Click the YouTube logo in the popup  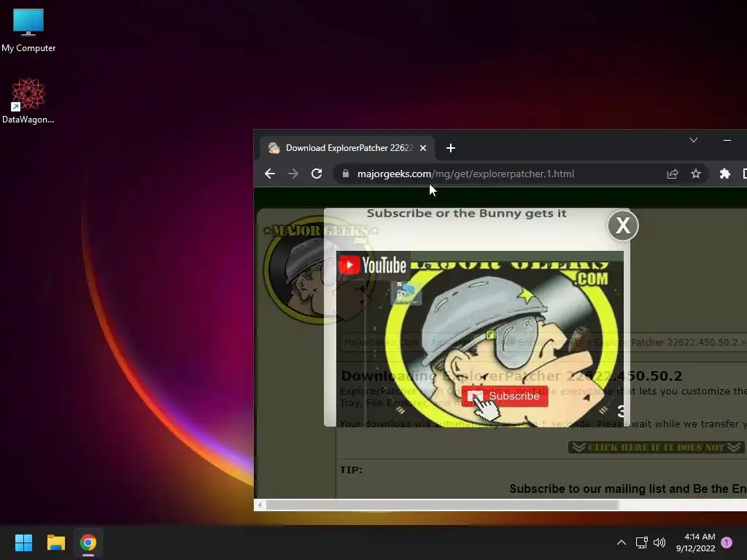click(372, 265)
